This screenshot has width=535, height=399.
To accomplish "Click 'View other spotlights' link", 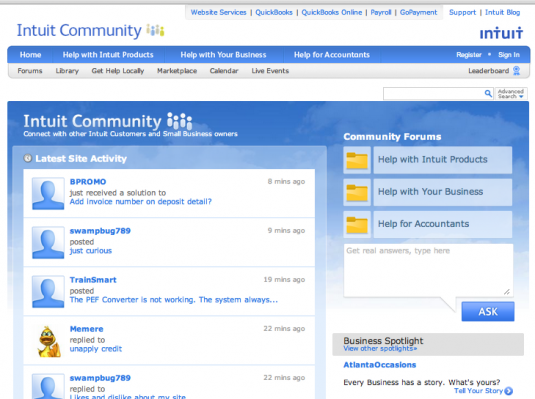I will (x=380, y=348).
